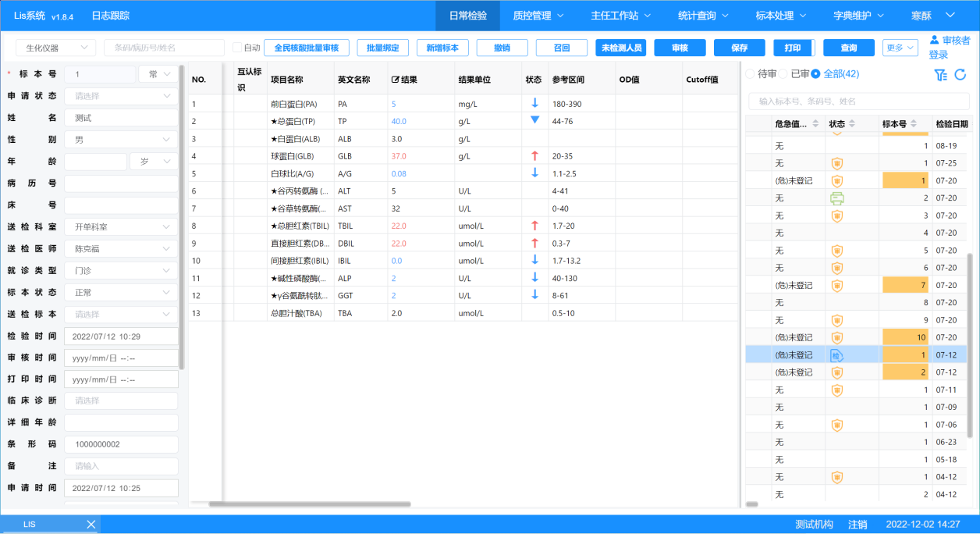Close the LIS tab at bottom
The image size is (980, 534).
point(91,524)
